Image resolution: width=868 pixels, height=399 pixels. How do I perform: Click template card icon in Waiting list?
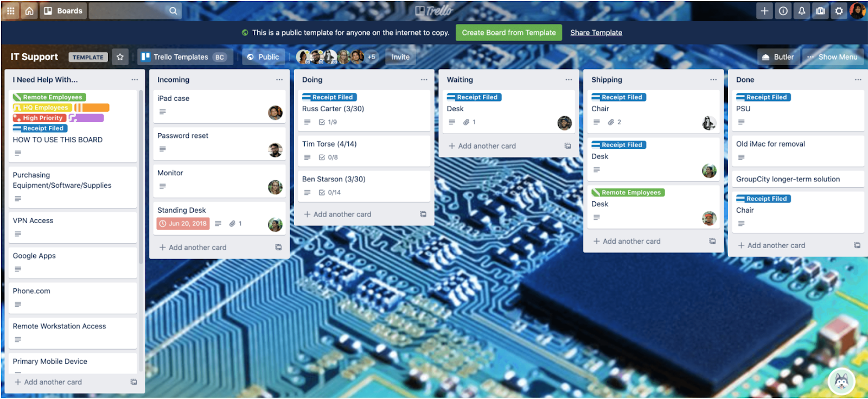pyautogui.click(x=567, y=146)
